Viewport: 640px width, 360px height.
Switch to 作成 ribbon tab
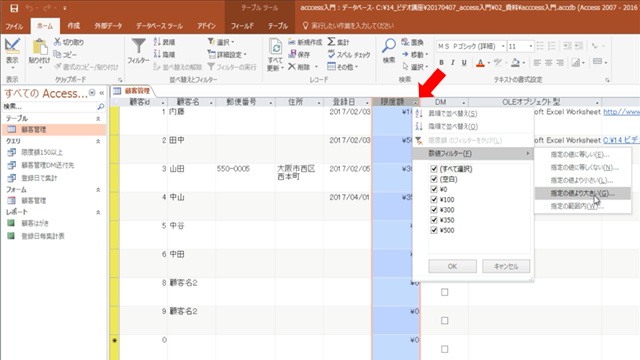[74, 26]
